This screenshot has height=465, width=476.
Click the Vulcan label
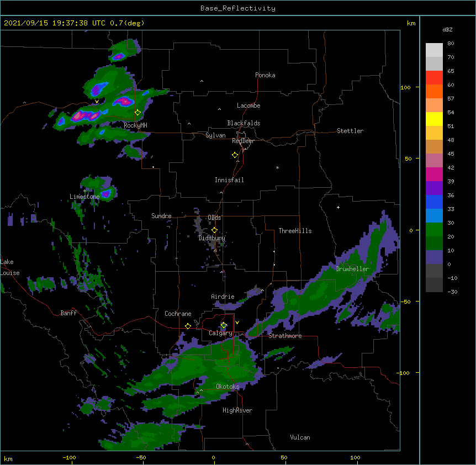point(300,437)
